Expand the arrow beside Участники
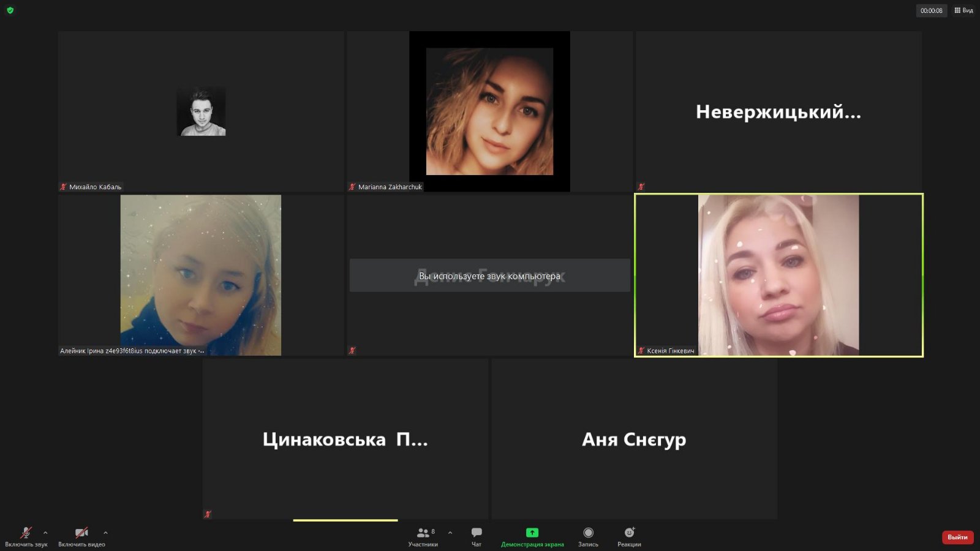The image size is (980, 551). pyautogui.click(x=450, y=533)
